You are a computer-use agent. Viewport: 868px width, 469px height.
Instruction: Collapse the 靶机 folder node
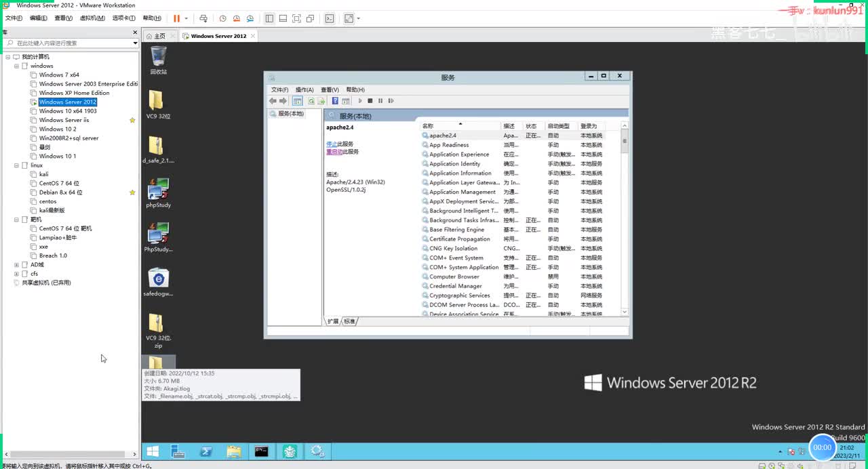point(16,220)
